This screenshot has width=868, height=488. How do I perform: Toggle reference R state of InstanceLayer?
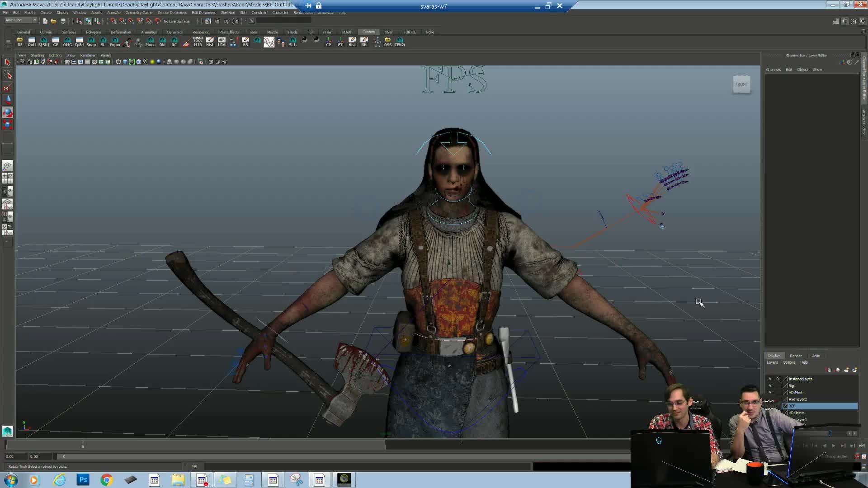point(778,379)
